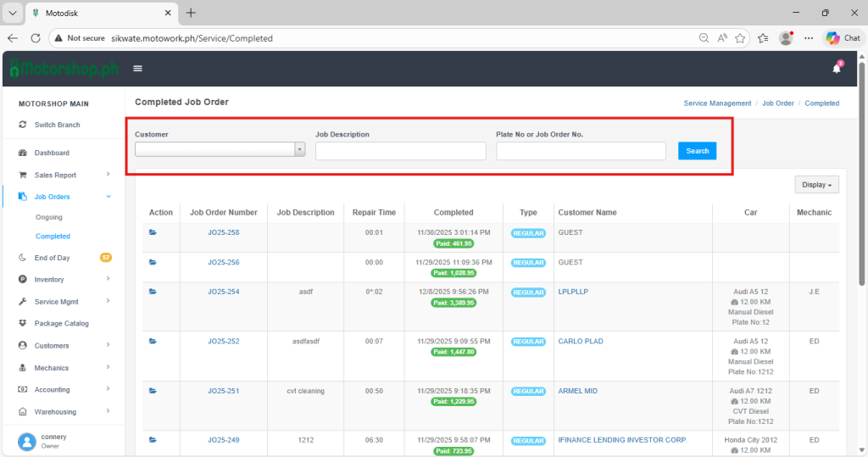
Task: Open the Customer dropdown
Action: point(220,150)
